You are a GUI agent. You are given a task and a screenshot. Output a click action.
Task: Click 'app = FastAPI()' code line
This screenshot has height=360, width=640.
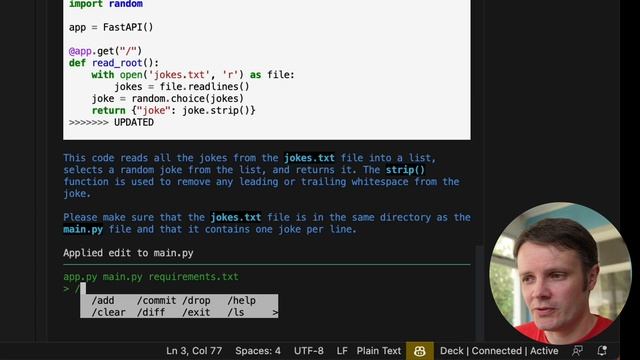click(111, 27)
